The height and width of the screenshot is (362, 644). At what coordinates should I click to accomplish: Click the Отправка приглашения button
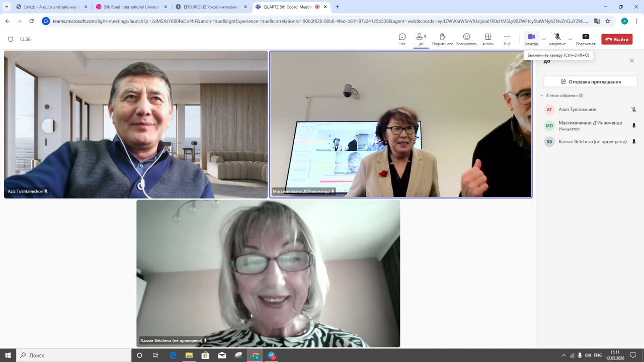tap(590, 81)
